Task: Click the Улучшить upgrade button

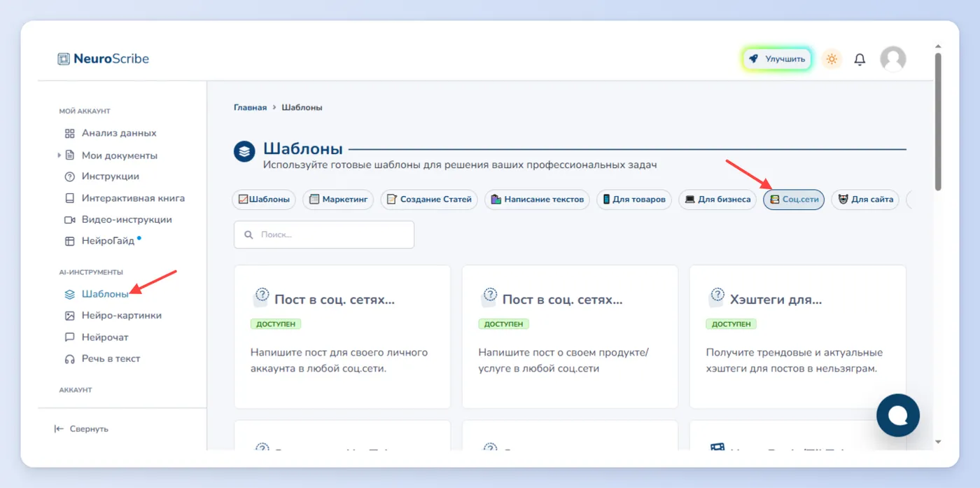Action: [777, 60]
